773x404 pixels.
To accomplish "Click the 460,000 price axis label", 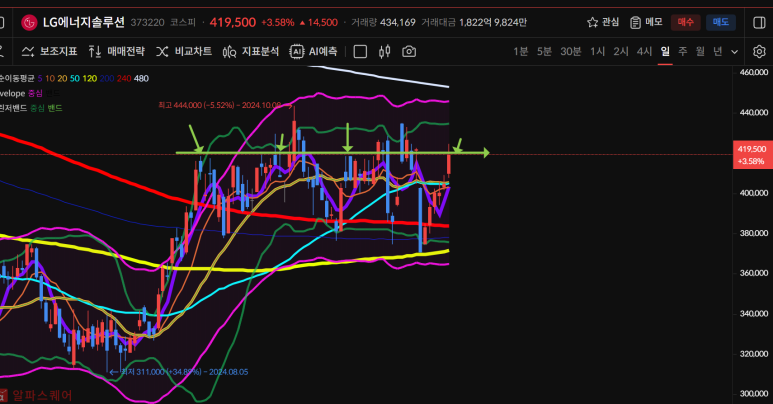I will tap(753, 73).
